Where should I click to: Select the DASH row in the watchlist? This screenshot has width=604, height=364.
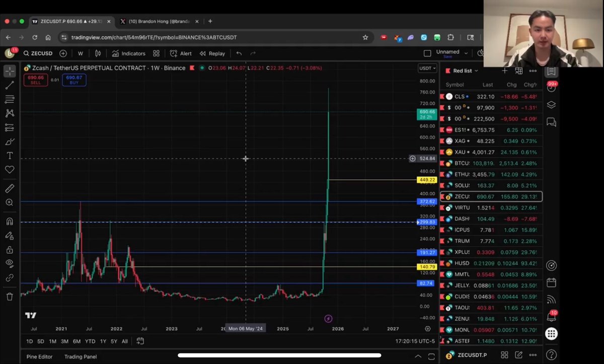(x=491, y=219)
